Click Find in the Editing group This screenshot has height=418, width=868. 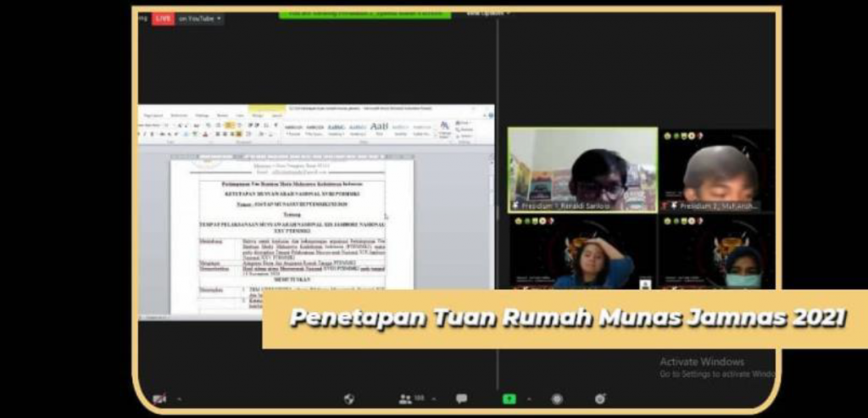(463, 122)
